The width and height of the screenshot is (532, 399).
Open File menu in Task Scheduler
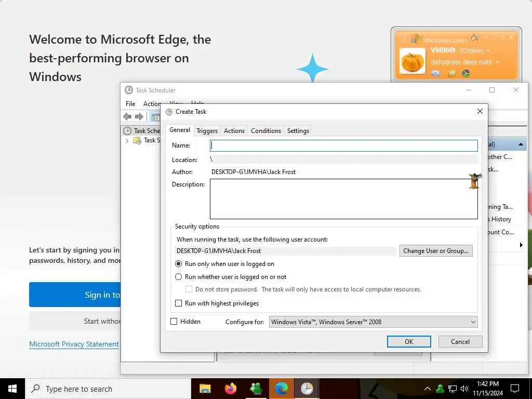(130, 104)
